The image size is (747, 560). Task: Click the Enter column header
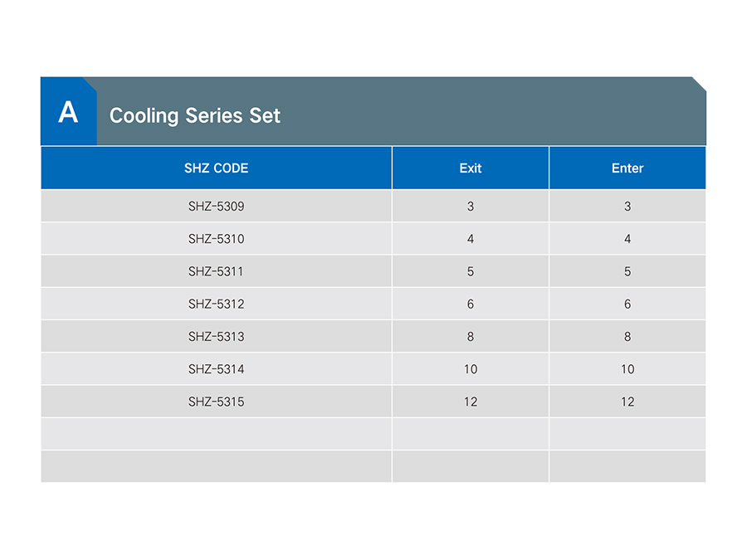627,168
